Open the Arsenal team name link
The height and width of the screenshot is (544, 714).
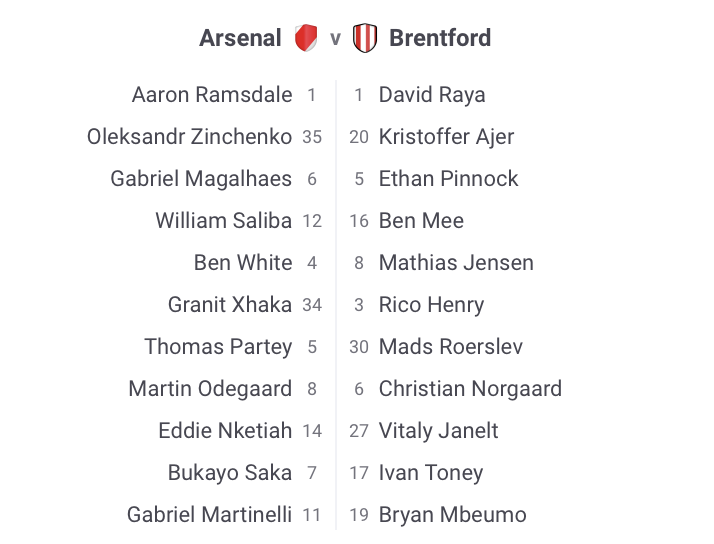(x=240, y=39)
